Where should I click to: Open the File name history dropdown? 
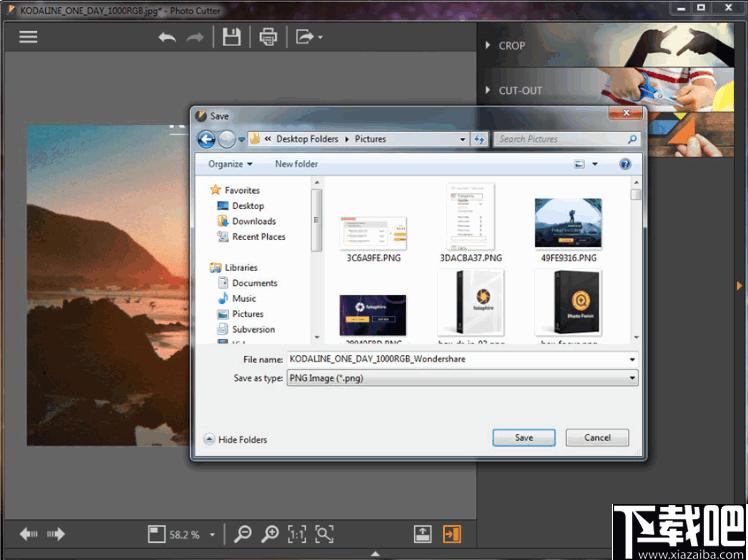point(632,359)
